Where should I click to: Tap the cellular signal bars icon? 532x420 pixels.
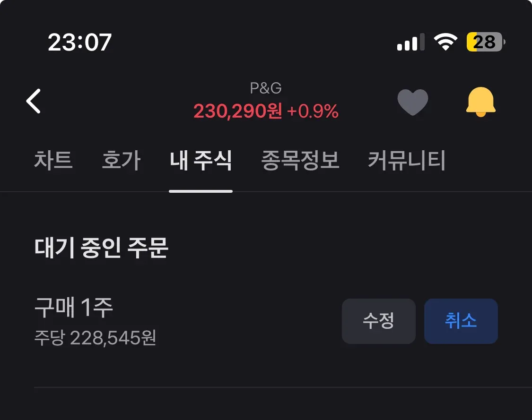pos(411,42)
